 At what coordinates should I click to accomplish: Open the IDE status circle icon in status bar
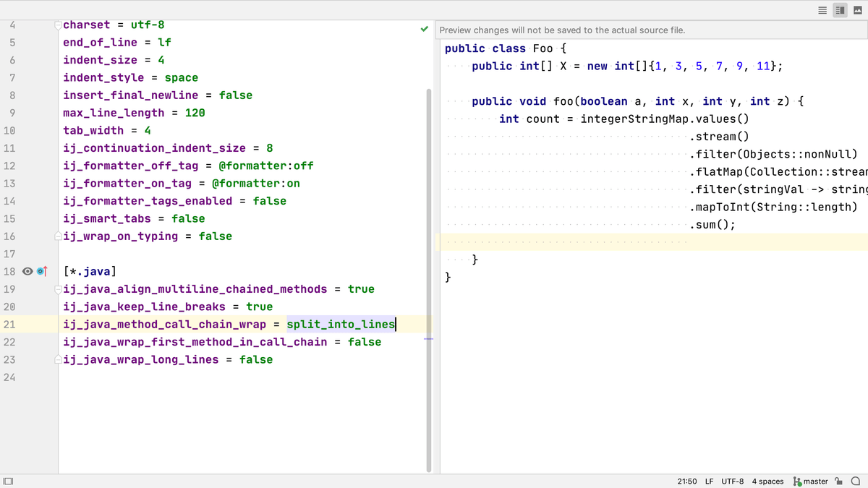pos(856,481)
